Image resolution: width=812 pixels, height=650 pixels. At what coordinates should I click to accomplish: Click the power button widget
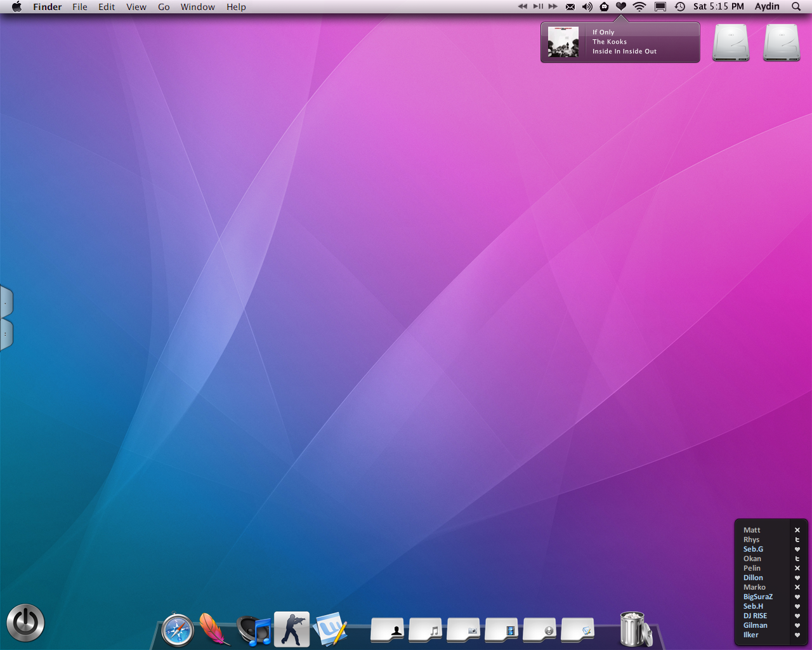click(x=25, y=623)
